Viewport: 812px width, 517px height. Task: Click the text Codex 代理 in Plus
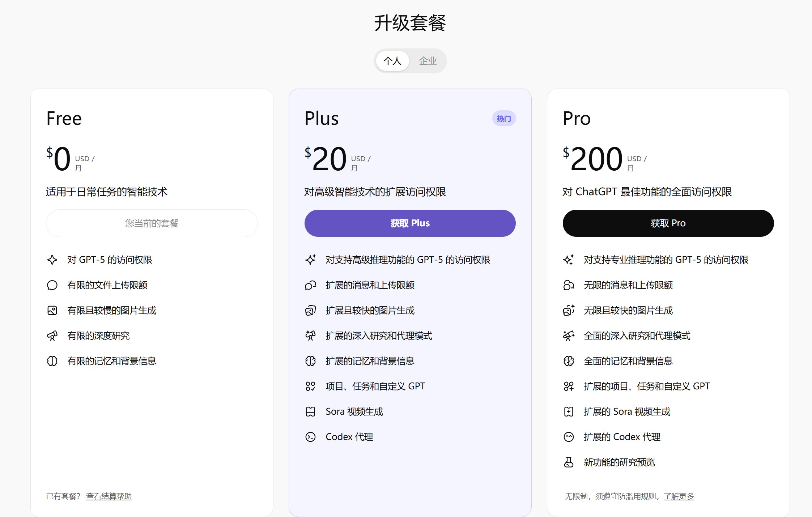(x=349, y=437)
